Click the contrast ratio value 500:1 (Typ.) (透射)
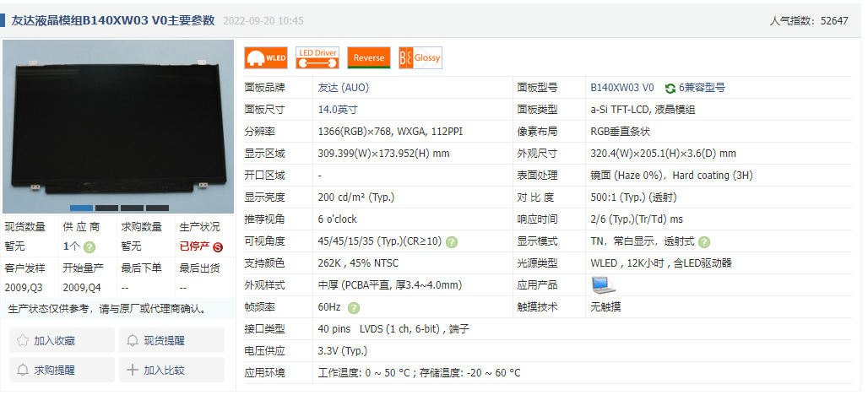This screenshot has width=868, height=395. [x=634, y=197]
